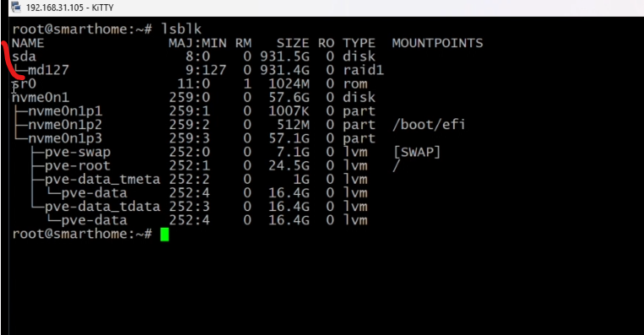Click the 'sr0' device name
The image size is (644, 335).
click(24, 84)
